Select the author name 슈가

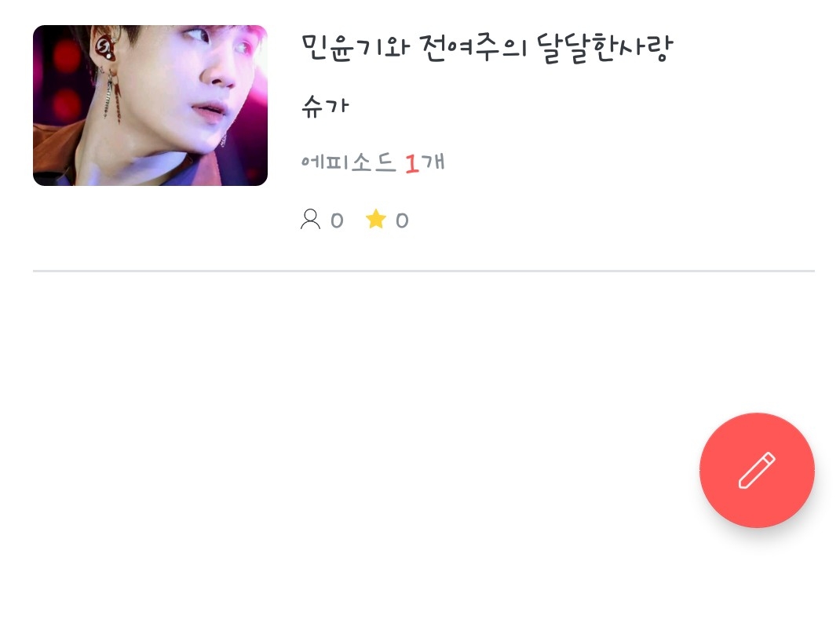click(x=325, y=106)
